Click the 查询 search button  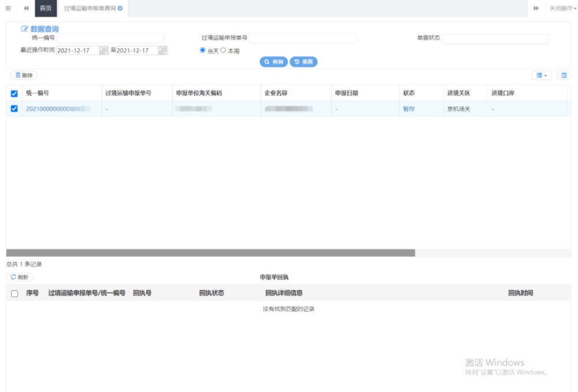click(273, 62)
